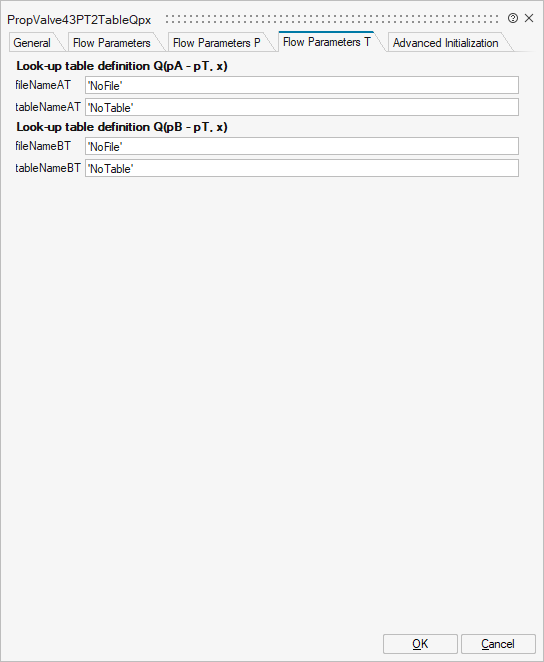
Task: Click the PropValve43PT2TableQpx title text
Action: [x=79, y=20]
